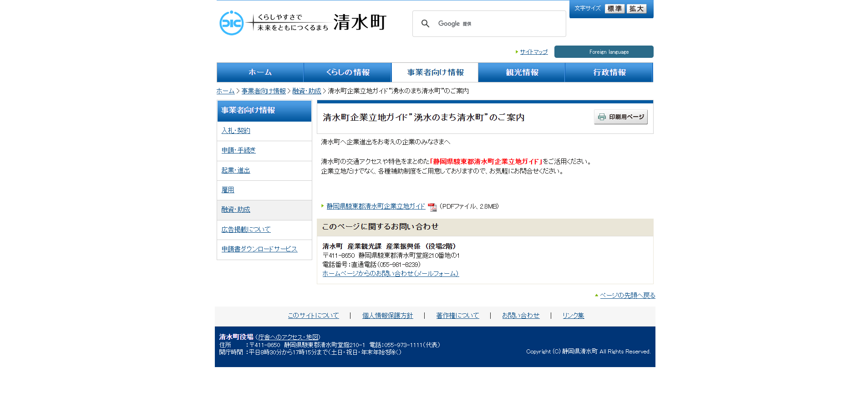Screen dimensions: 868x409
Task: Open the 観光情報 navigation tab
Action: (x=522, y=72)
